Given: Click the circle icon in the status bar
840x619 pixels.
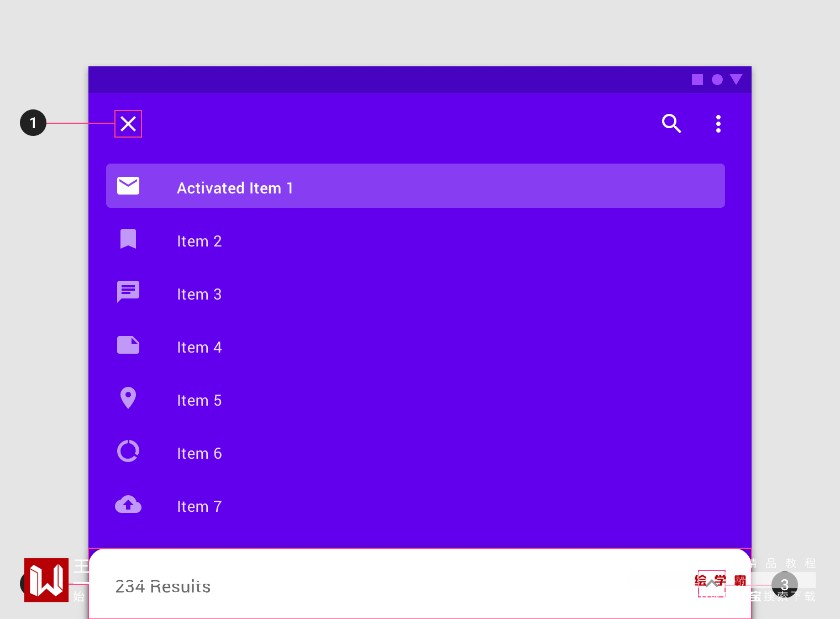Looking at the screenshot, I should click(717, 80).
